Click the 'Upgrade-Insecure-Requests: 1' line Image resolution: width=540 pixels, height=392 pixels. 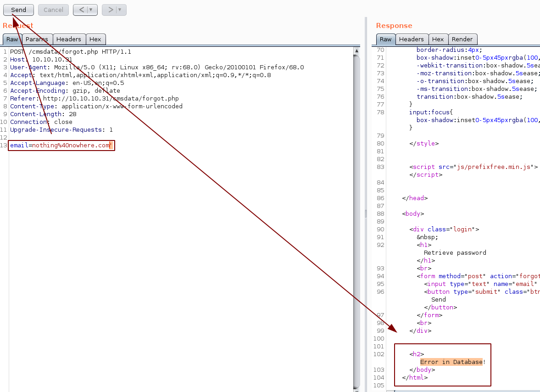pyautogui.click(x=61, y=130)
